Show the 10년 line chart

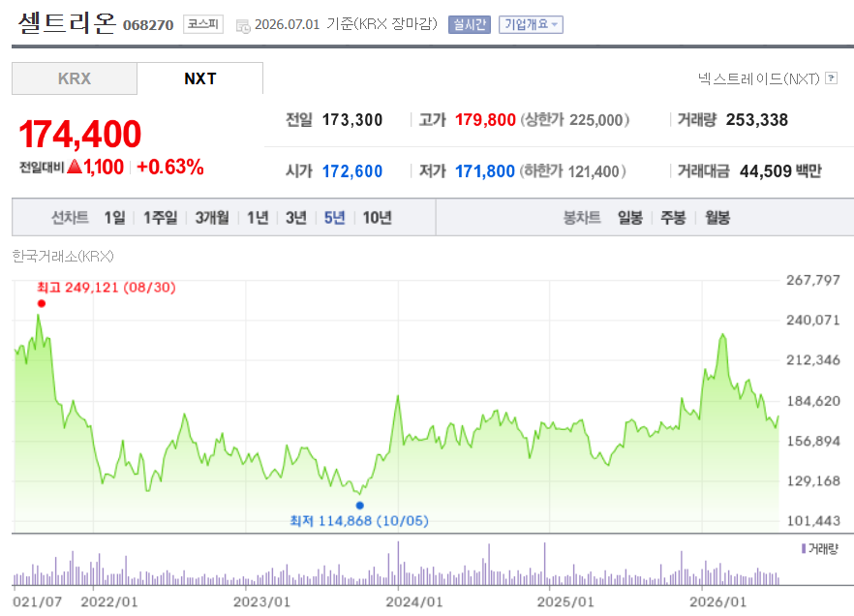point(377,218)
